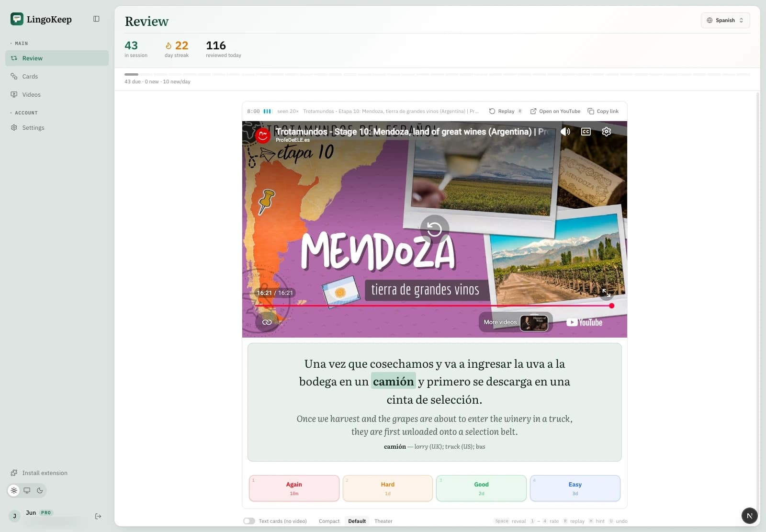Switch to dark theme moon icon
Image resolution: width=766 pixels, height=532 pixels.
click(x=40, y=490)
